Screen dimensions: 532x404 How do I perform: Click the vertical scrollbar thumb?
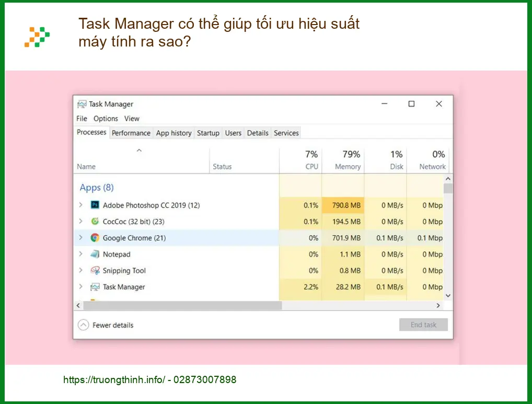point(448,189)
